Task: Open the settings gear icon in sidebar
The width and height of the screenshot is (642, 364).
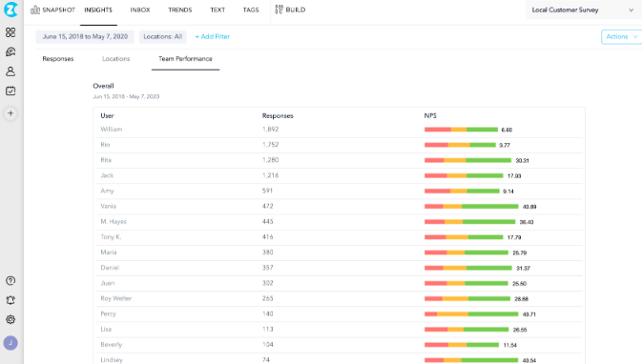Action: [10, 319]
